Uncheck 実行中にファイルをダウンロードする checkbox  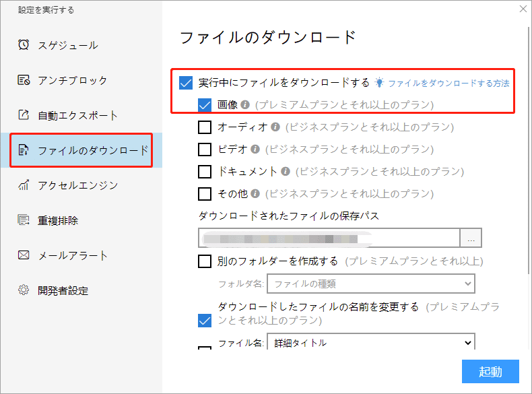coord(186,83)
